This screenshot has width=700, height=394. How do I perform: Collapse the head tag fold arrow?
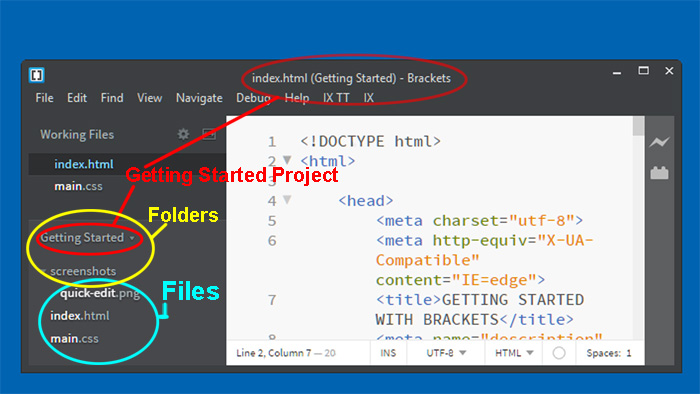point(288,199)
